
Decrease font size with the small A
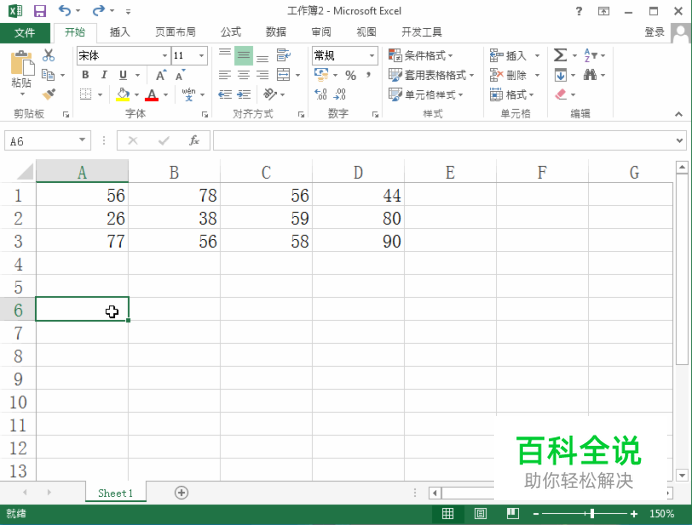pos(180,75)
